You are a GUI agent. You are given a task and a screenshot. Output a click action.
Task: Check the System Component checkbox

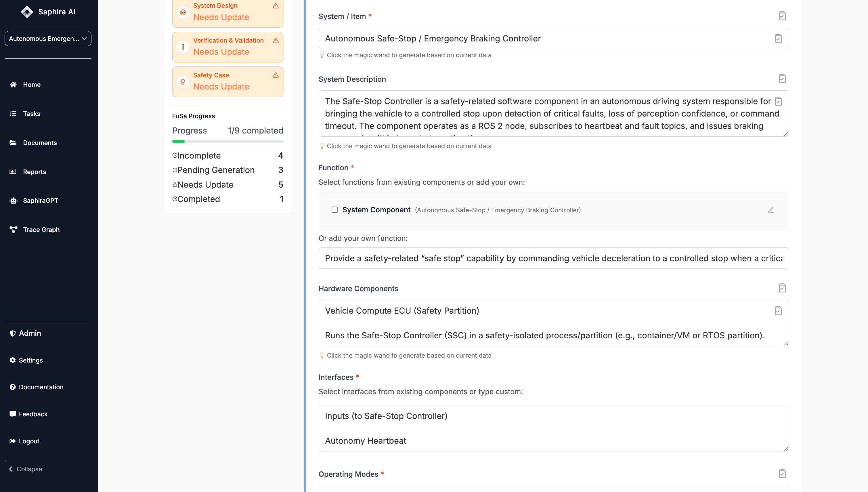click(334, 210)
